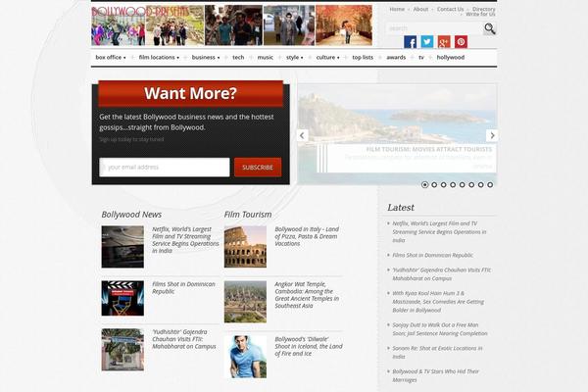Viewport: 588px width, 392px height.
Task: Open the hollywood menu item
Action: [451, 58]
